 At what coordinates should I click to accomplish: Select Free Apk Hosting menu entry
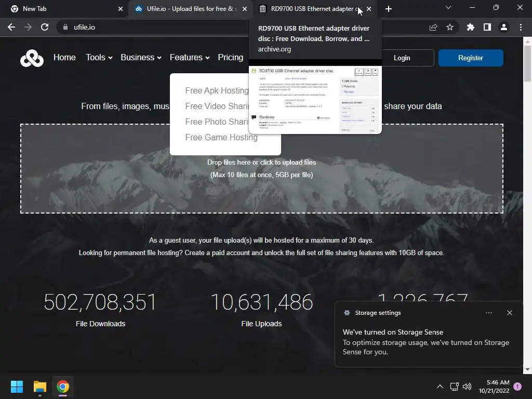tap(217, 90)
